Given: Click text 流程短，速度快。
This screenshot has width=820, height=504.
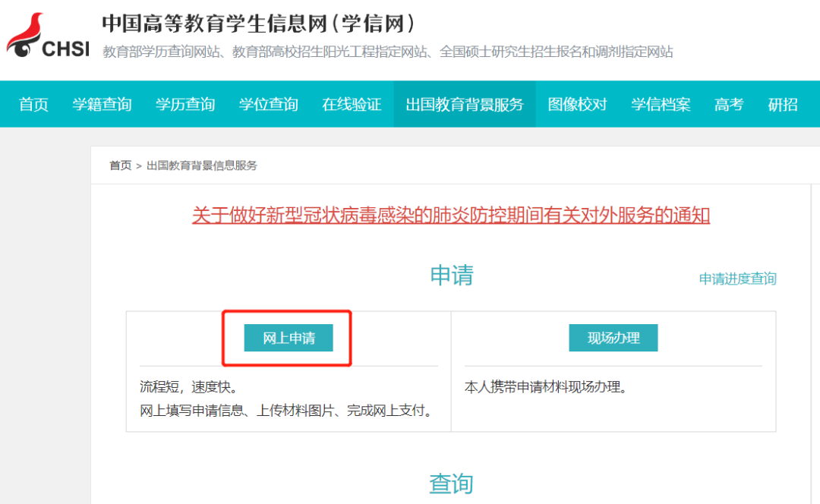Looking at the screenshot, I should point(191,387).
